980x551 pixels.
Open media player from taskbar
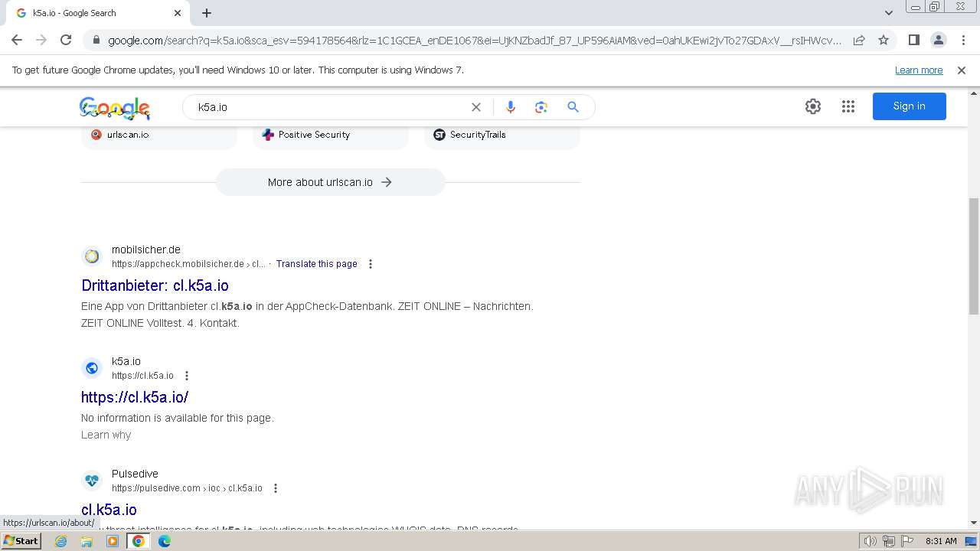113,541
